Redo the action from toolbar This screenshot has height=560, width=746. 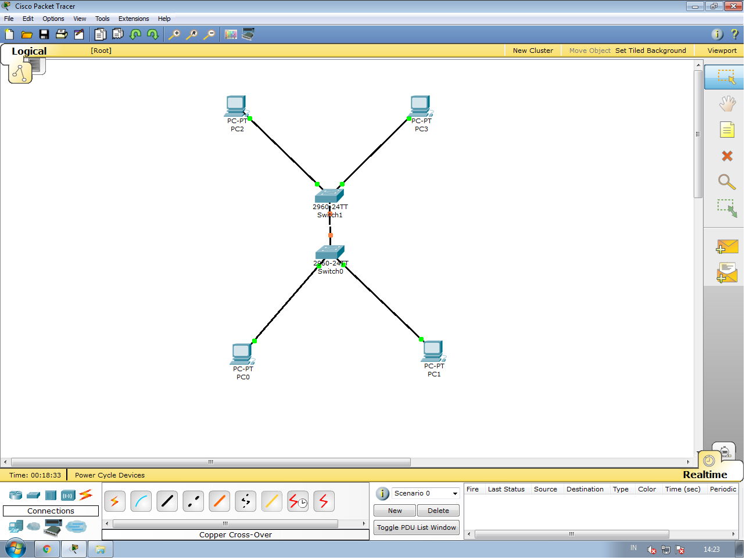(x=153, y=35)
